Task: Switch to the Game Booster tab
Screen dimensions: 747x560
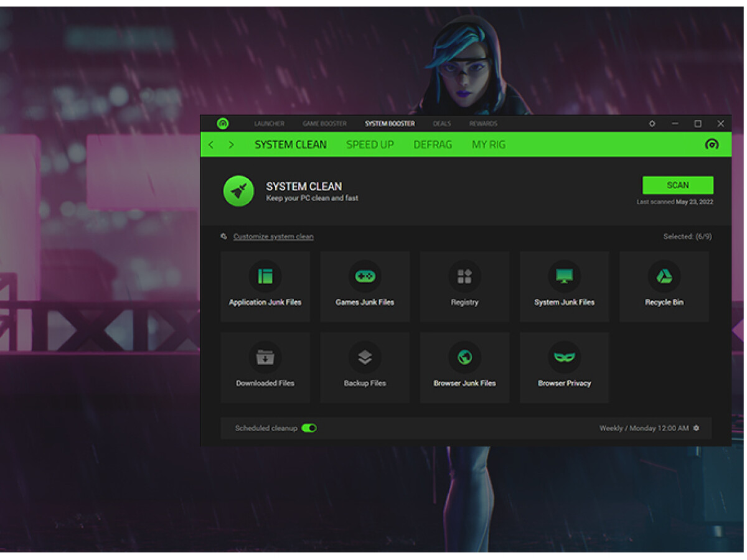Action: click(324, 124)
